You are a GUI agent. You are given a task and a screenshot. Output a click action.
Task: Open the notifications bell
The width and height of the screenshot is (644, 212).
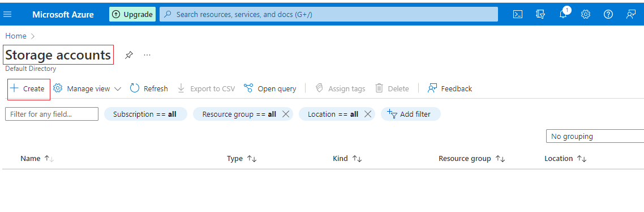click(x=563, y=14)
